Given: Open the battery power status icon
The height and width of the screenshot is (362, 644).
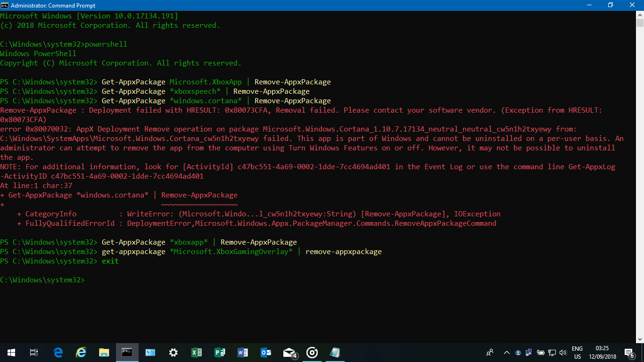Looking at the screenshot, I should (540, 353).
